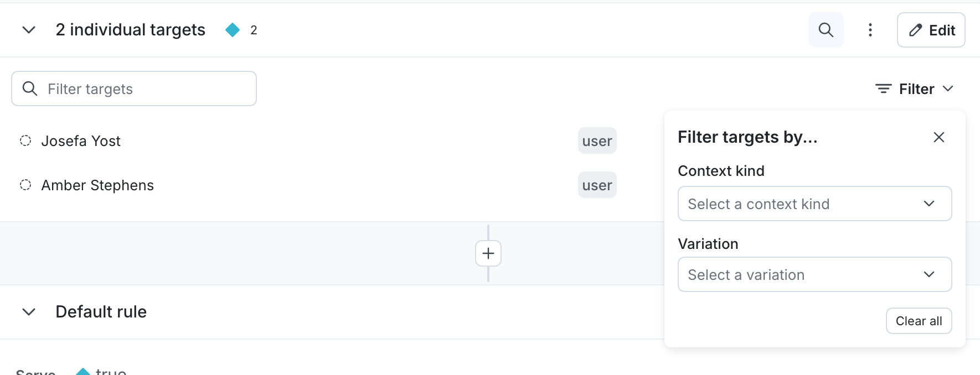Image resolution: width=980 pixels, height=375 pixels.
Task: Click the Edit button
Action: [x=931, y=30]
